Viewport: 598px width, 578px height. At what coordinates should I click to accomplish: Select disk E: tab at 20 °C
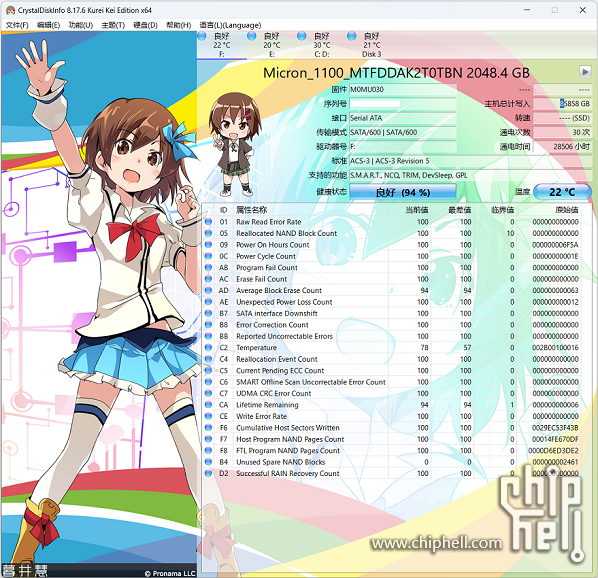click(272, 45)
